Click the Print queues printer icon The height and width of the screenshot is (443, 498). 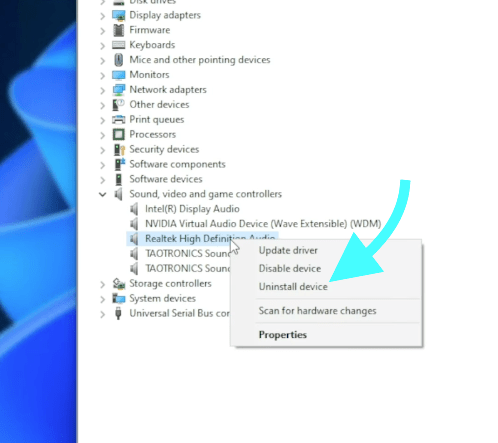tap(119, 120)
